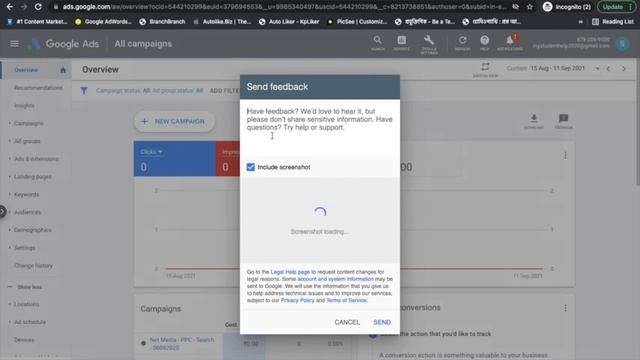Open Ad schedule in the sidebar
640x360 pixels.
(x=30, y=322)
